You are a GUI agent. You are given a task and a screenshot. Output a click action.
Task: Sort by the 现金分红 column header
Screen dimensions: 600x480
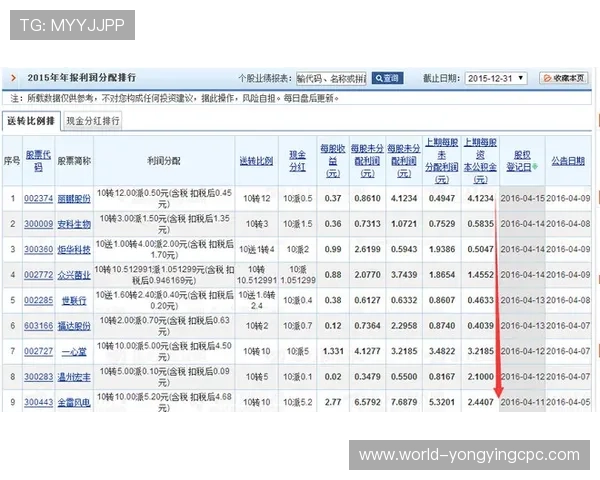click(x=297, y=161)
